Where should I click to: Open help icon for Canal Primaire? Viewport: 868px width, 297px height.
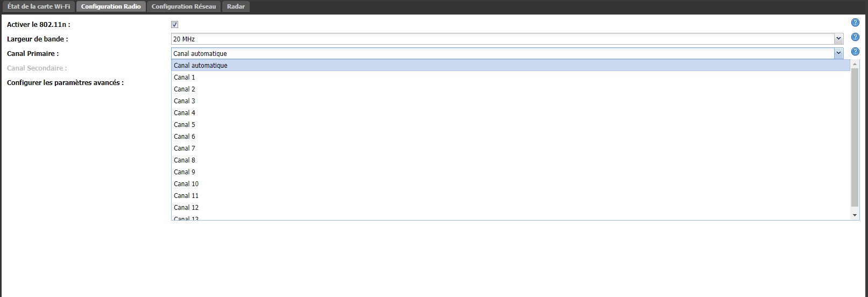(x=855, y=52)
